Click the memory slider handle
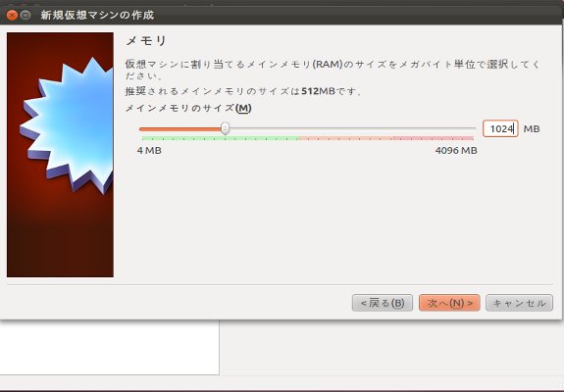Screen dimensions: 564x392 pos(226,128)
